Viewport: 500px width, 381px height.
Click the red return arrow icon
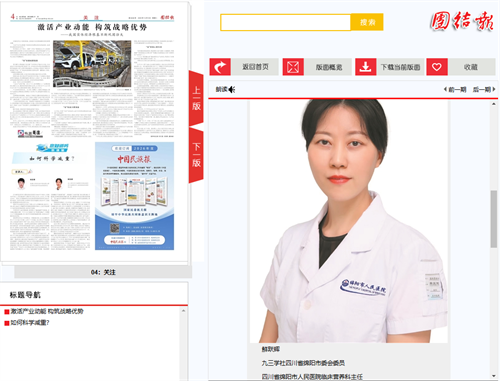pyautogui.click(x=220, y=67)
